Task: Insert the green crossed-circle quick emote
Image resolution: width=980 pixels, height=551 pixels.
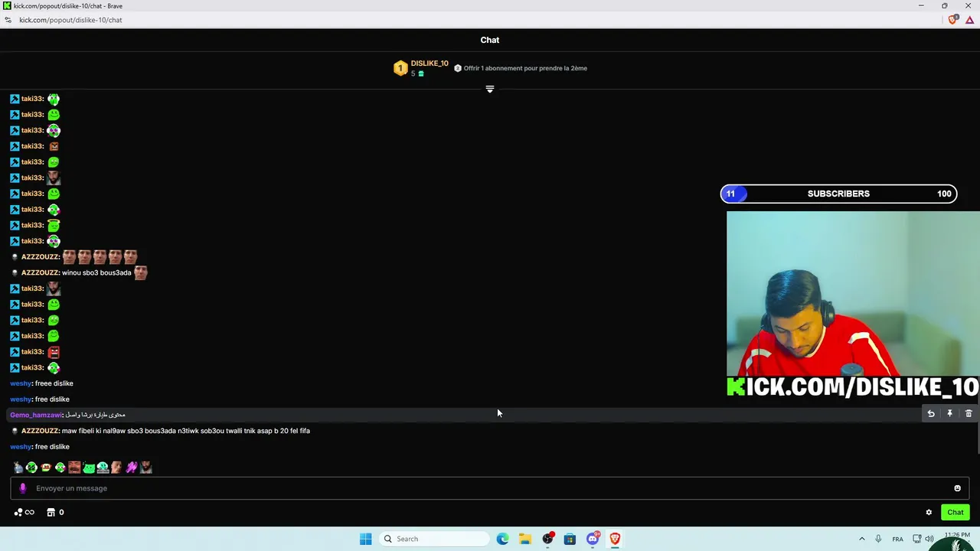Action: tap(31, 468)
